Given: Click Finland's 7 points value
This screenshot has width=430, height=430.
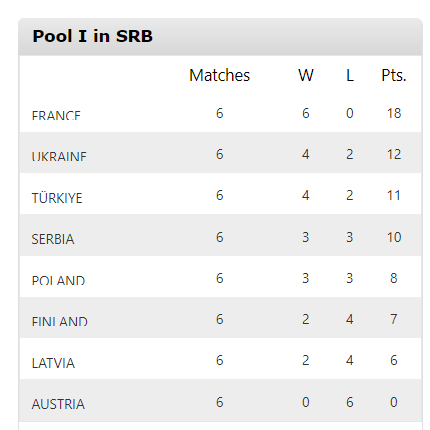Looking at the screenshot, I should click(394, 319).
